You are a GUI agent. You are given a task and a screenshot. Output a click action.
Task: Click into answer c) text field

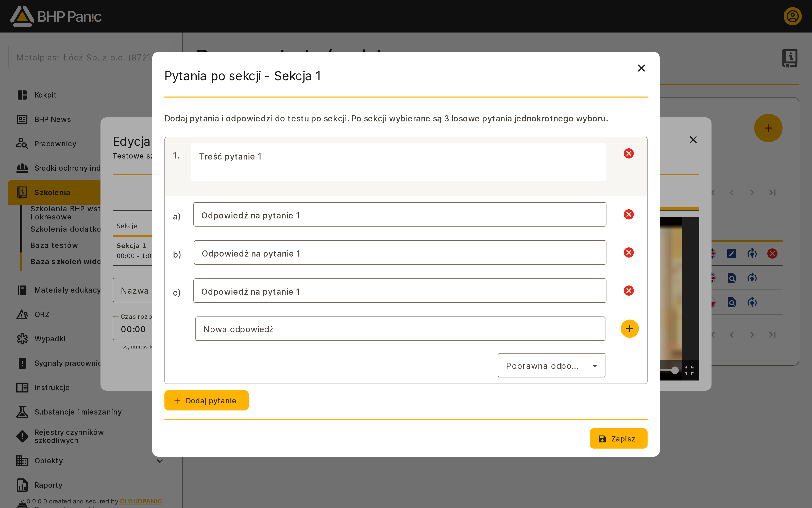click(x=400, y=291)
